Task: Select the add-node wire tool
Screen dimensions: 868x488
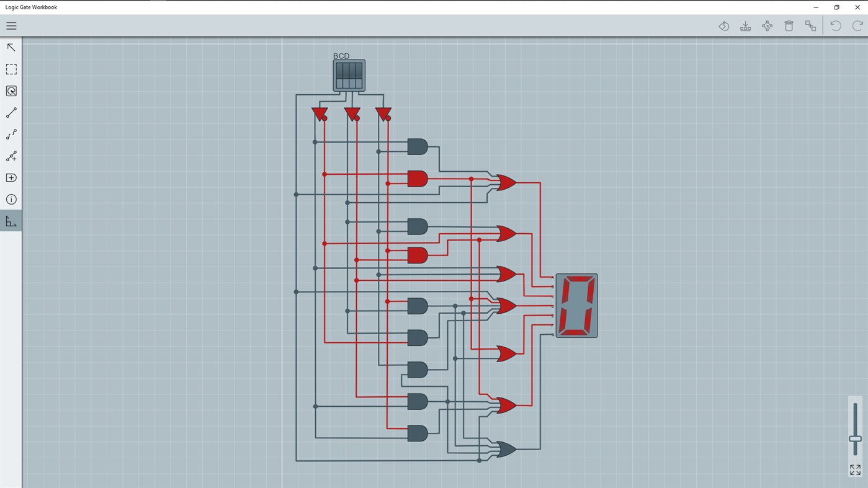Action: (11, 156)
